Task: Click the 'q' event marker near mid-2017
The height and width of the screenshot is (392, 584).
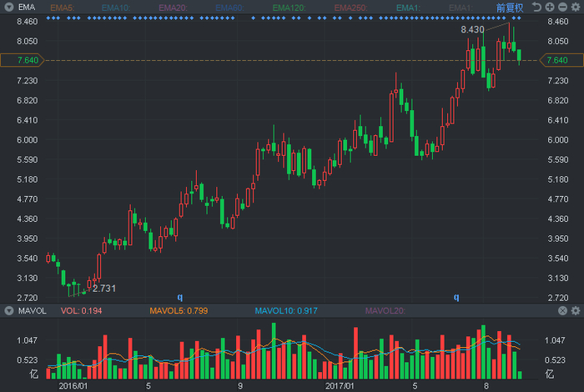Action: point(456,297)
